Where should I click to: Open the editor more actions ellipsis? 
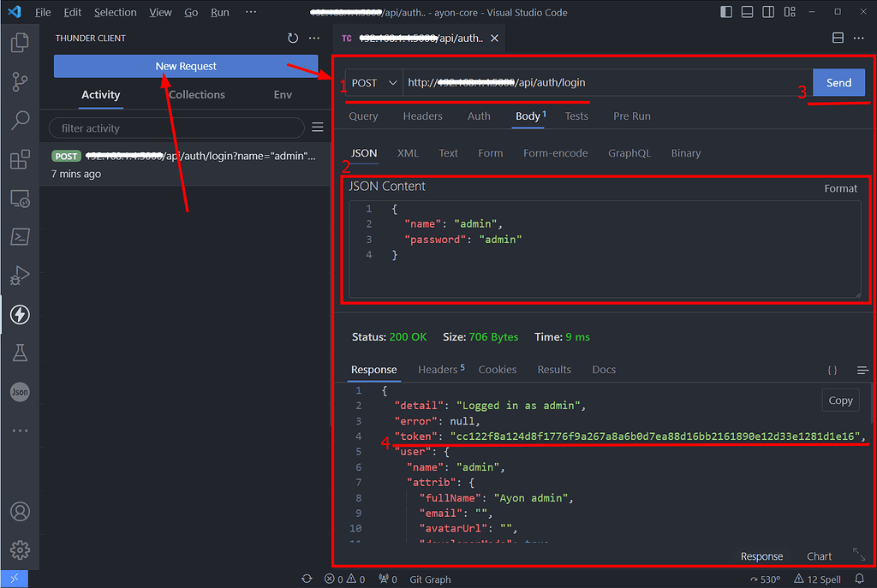(x=859, y=38)
